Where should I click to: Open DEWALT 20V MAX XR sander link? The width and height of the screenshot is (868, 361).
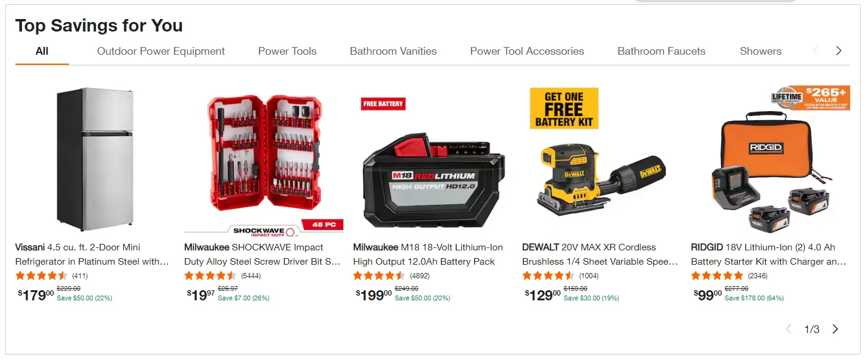click(x=600, y=255)
